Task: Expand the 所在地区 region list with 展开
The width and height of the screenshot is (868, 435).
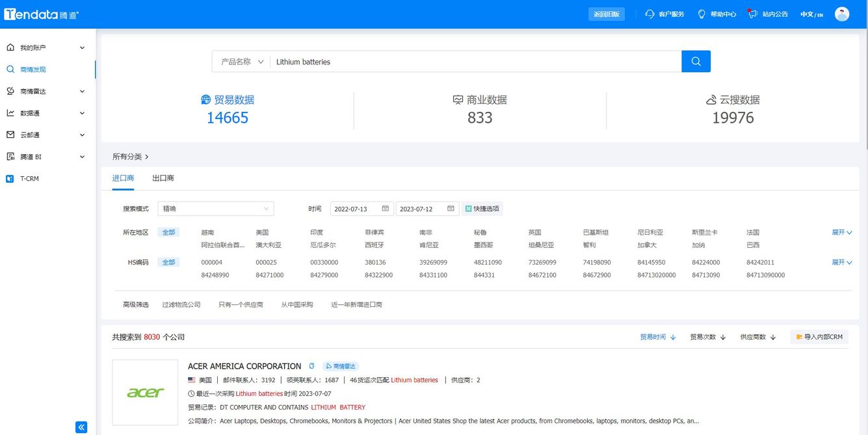Action: click(x=842, y=232)
